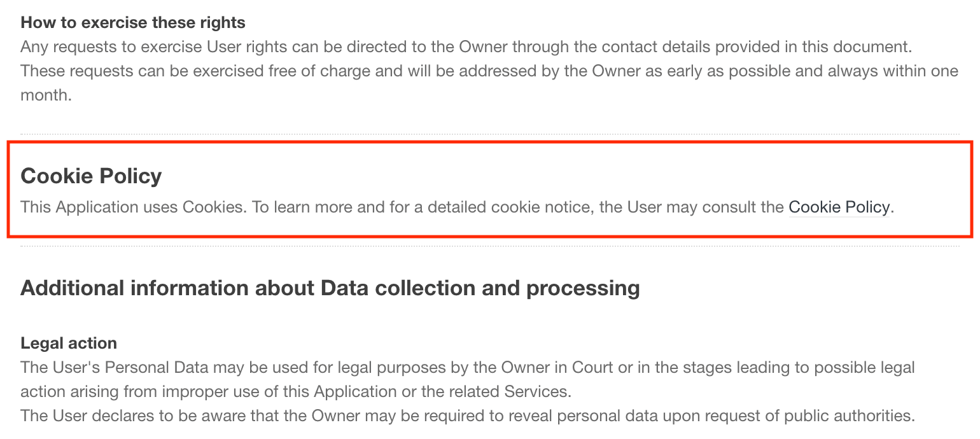Click the dotted separator above Cookie Policy section
Screen dimensions: 980x439
[490, 134]
